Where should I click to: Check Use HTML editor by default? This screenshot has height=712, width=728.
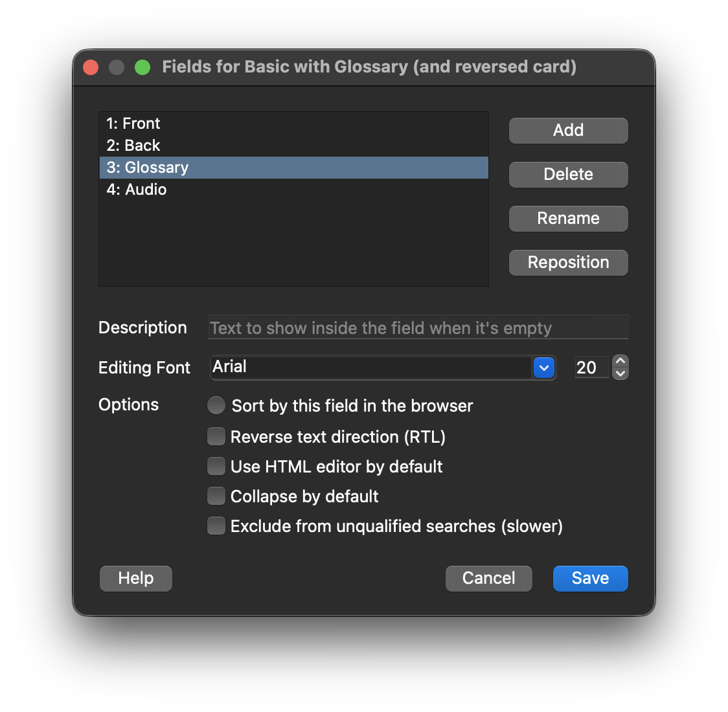(216, 467)
